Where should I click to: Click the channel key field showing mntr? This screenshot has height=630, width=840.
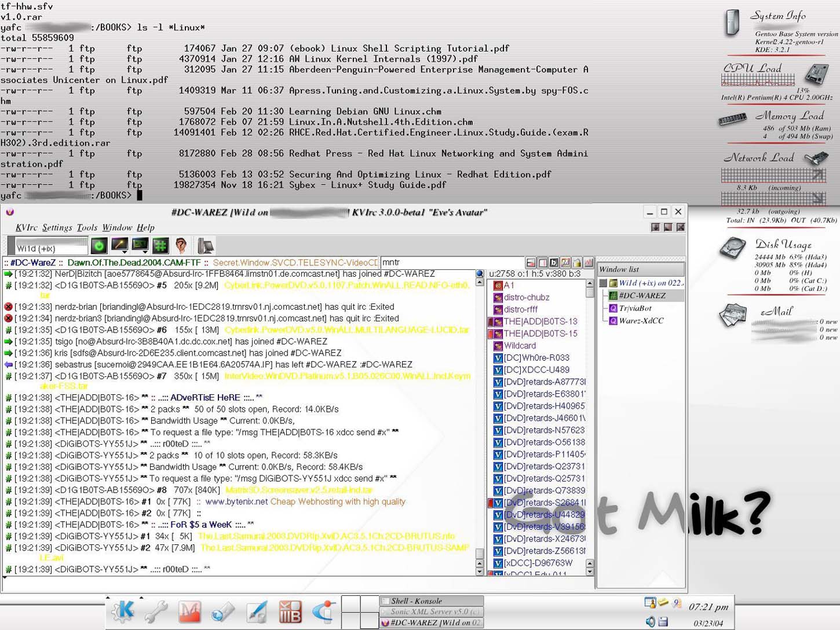pos(452,262)
